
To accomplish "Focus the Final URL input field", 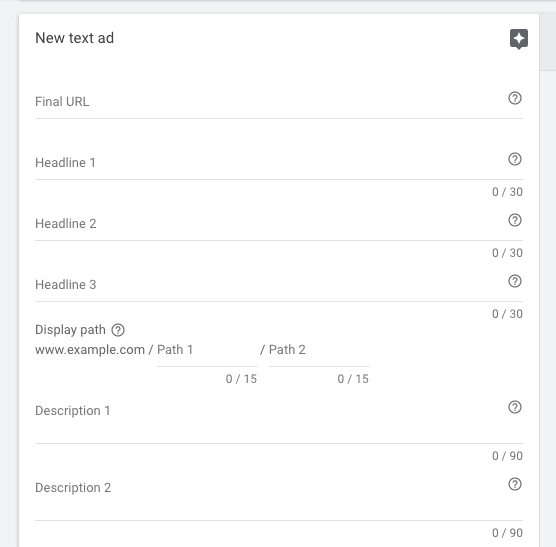I will point(269,102).
